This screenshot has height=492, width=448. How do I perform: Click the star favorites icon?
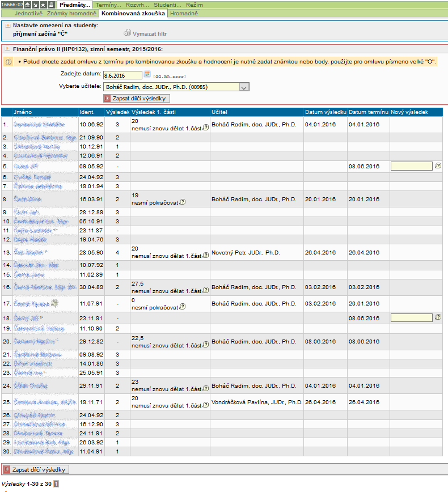tap(43, 5)
